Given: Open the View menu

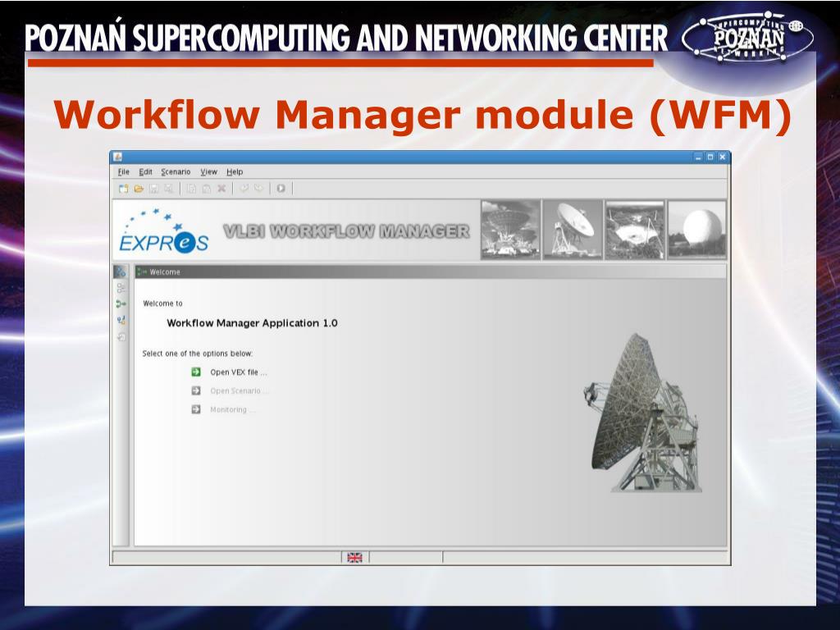Looking at the screenshot, I should [x=209, y=172].
